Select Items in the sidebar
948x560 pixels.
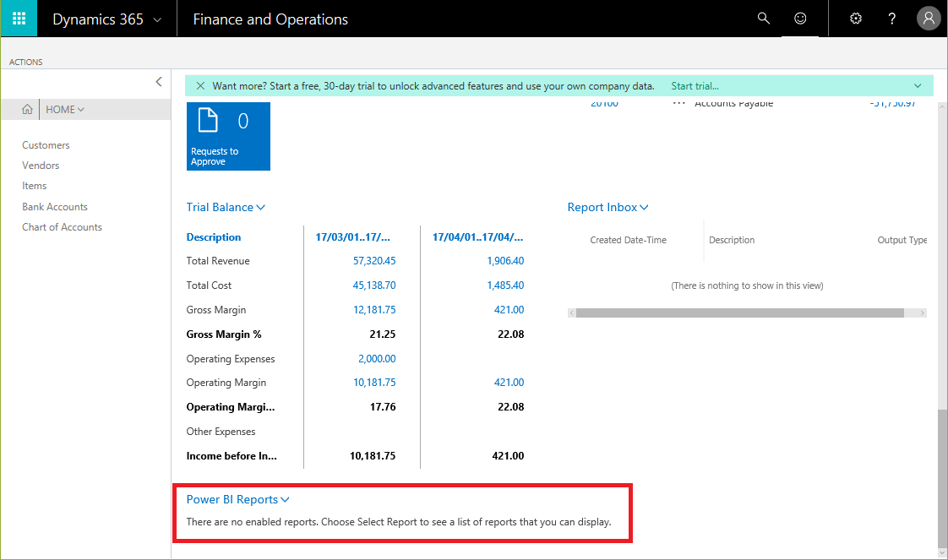pos(35,186)
